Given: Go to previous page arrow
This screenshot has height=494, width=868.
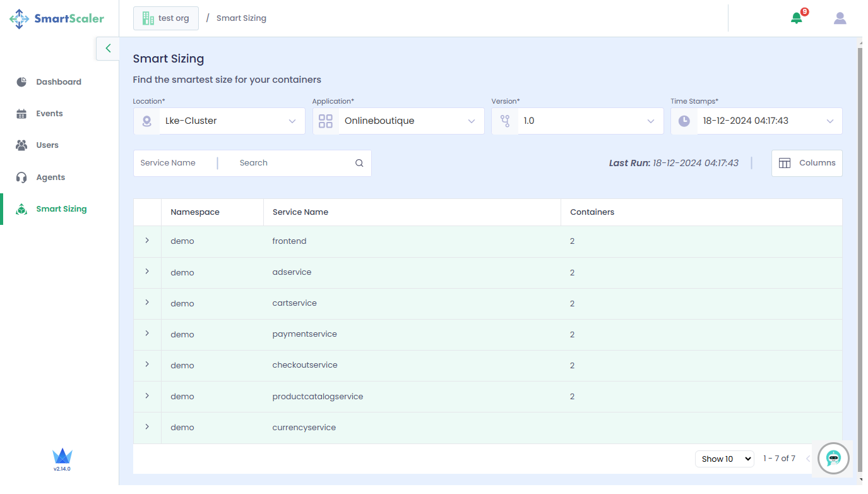Looking at the screenshot, I should [808, 459].
